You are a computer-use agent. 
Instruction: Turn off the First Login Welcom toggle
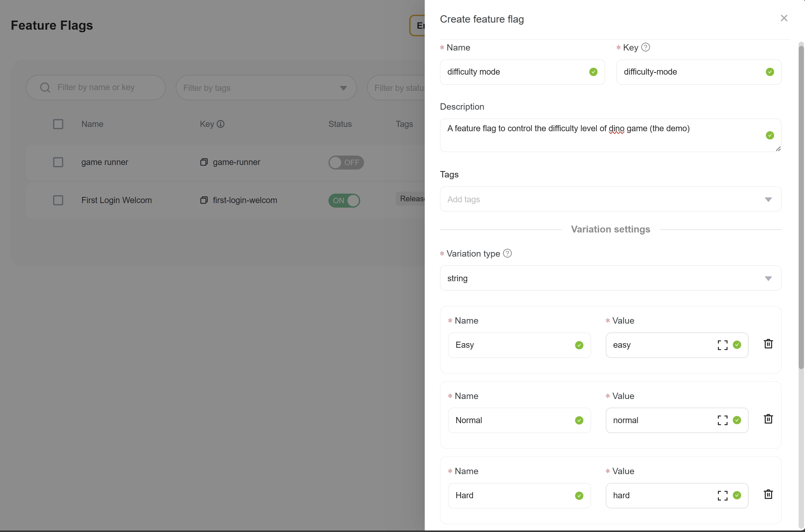[344, 201]
